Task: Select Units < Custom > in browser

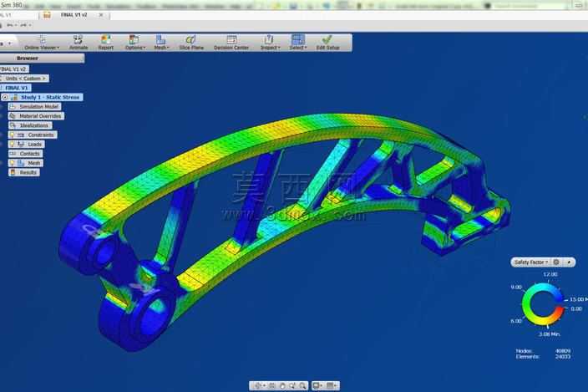Action: [25, 79]
